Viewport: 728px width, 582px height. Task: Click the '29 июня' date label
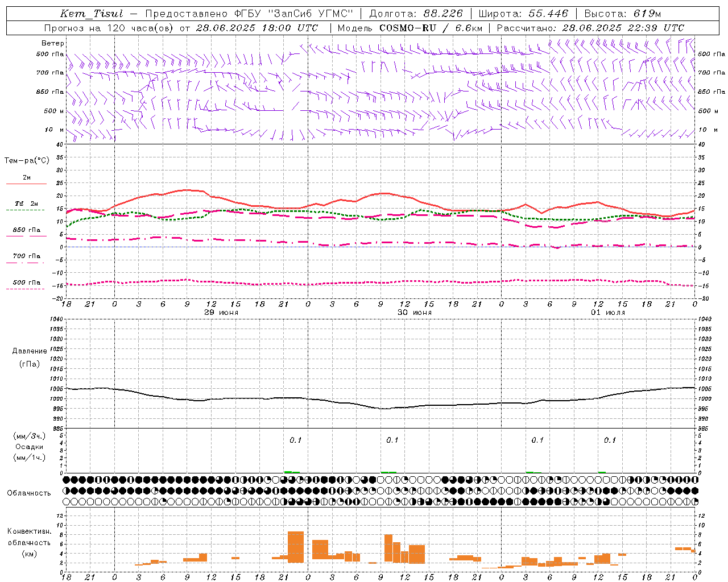coord(221,313)
